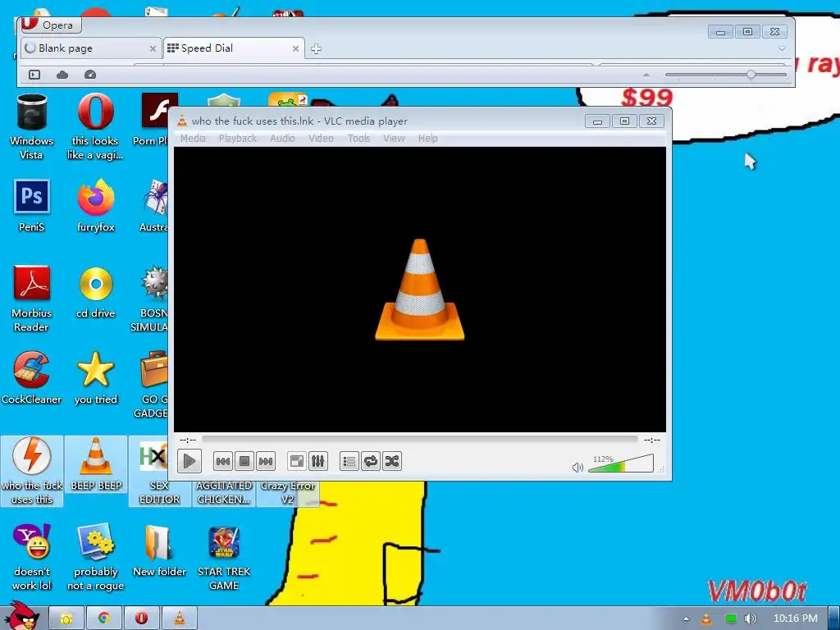Open the first pinned taskbar button

[x=66, y=619]
